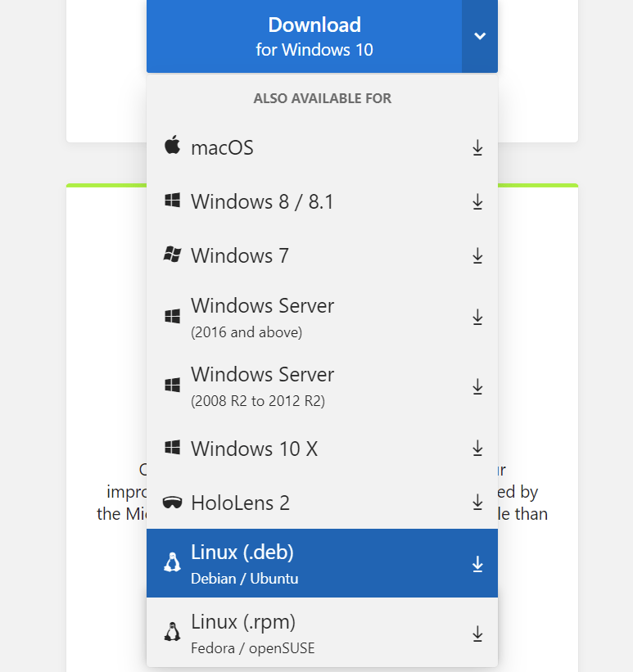The image size is (633, 672).
Task: Collapse the download options chevron
Action: click(480, 37)
